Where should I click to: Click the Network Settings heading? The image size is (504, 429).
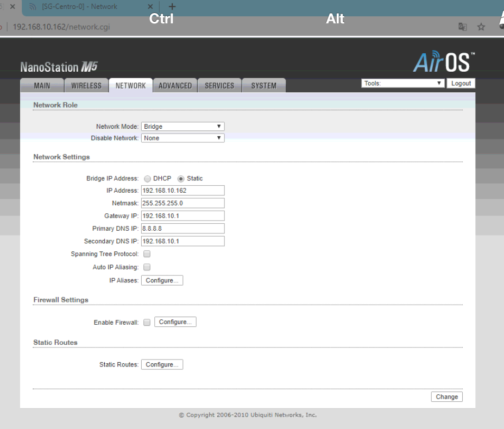[x=61, y=157]
